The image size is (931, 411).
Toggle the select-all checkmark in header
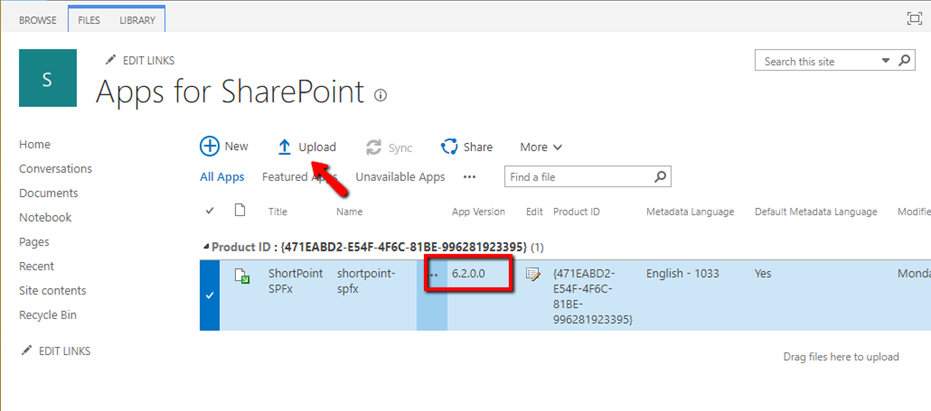[x=210, y=211]
